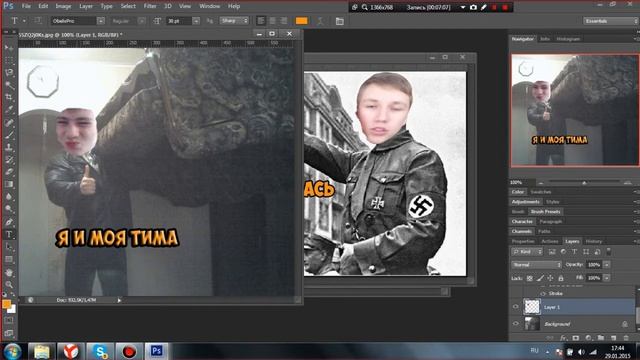Open the Opacity slider dropdown arrow
The height and width of the screenshot is (360, 640).
tap(607, 265)
